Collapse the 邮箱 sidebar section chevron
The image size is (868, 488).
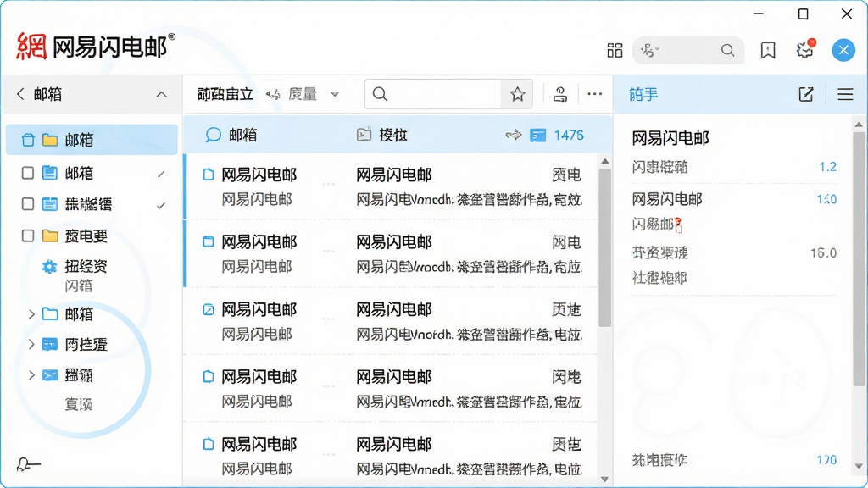(161, 95)
